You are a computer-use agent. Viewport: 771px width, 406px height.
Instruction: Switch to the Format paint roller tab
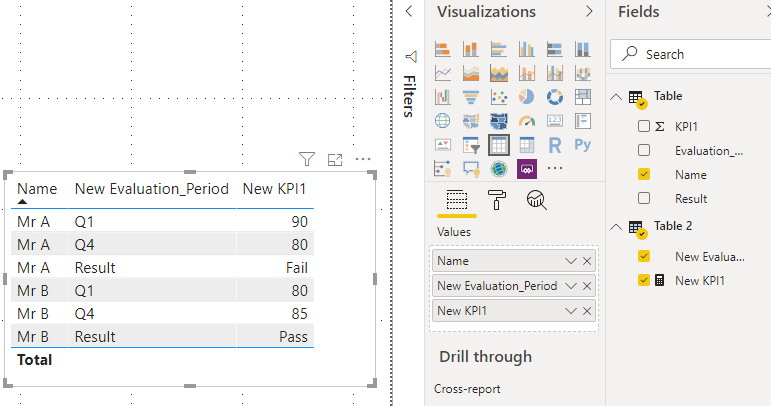tap(496, 200)
